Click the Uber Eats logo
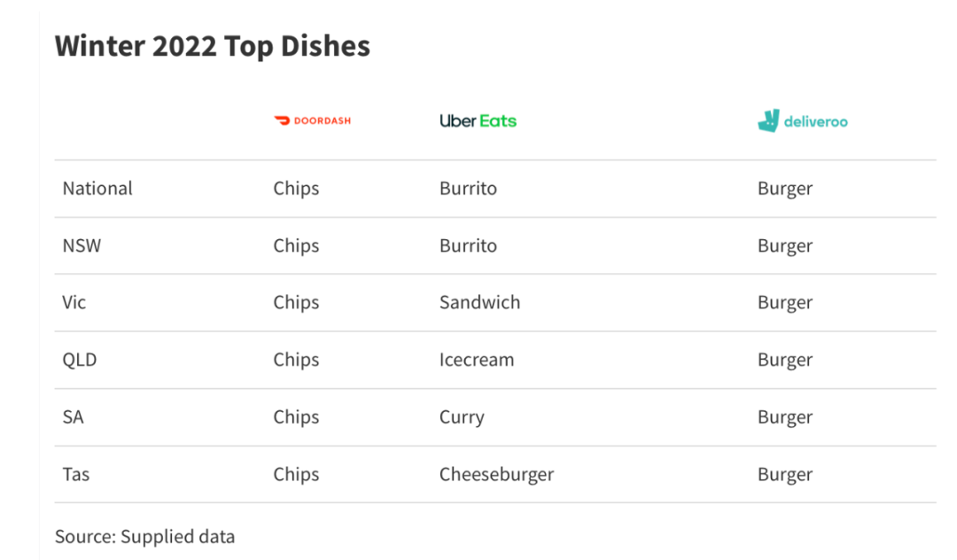Viewport: 957px width, 560px height. [478, 121]
